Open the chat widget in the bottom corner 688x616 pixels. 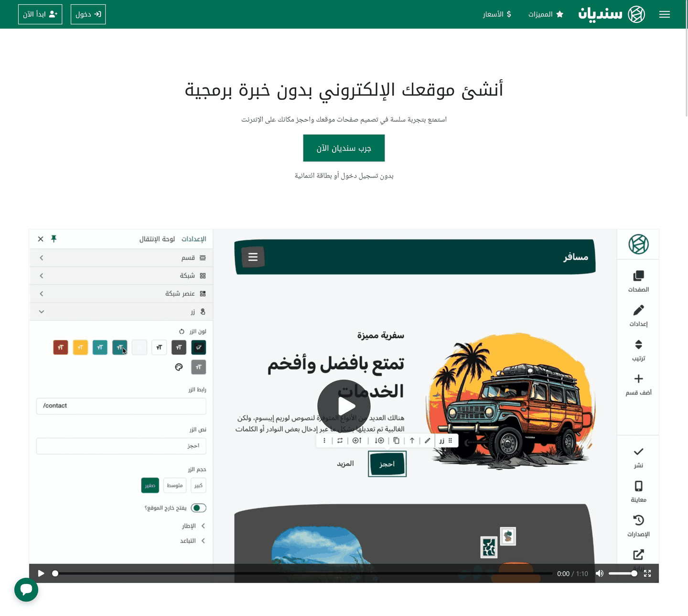26,590
